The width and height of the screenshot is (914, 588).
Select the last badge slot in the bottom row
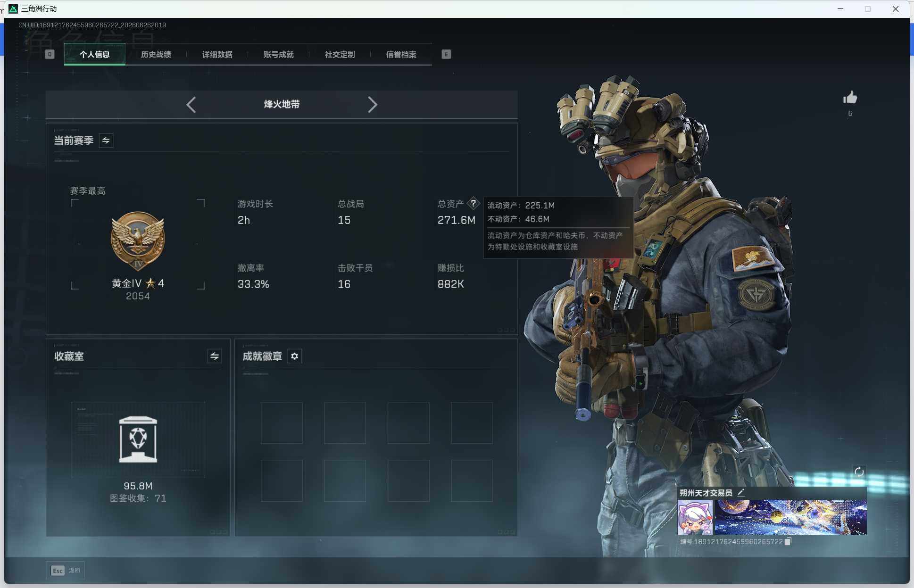click(x=472, y=480)
